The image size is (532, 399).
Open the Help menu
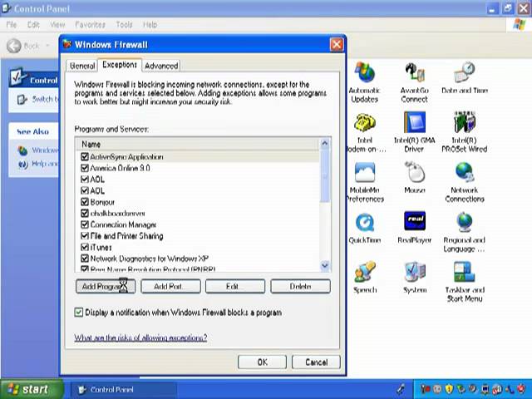pos(150,24)
